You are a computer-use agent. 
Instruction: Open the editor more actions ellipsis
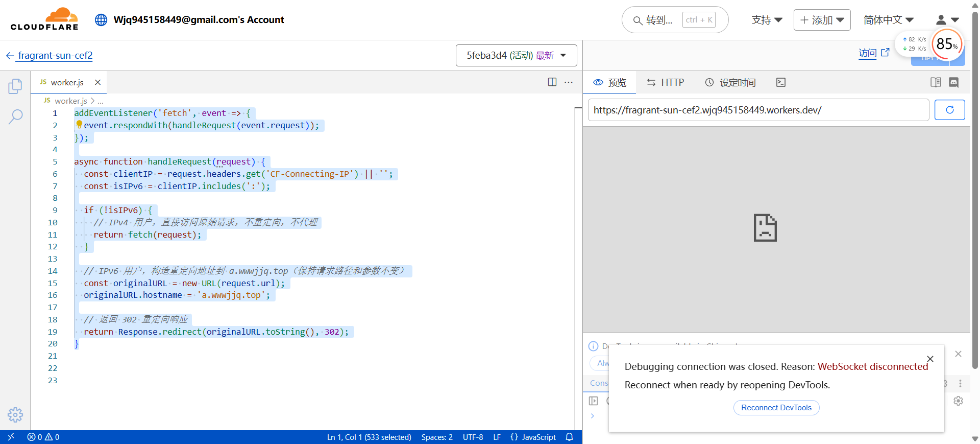tap(569, 82)
